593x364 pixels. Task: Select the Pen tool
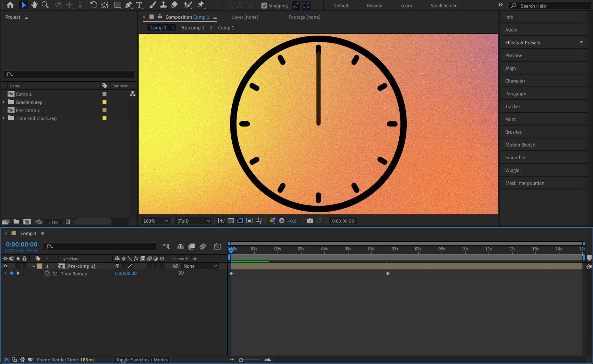(x=128, y=5)
